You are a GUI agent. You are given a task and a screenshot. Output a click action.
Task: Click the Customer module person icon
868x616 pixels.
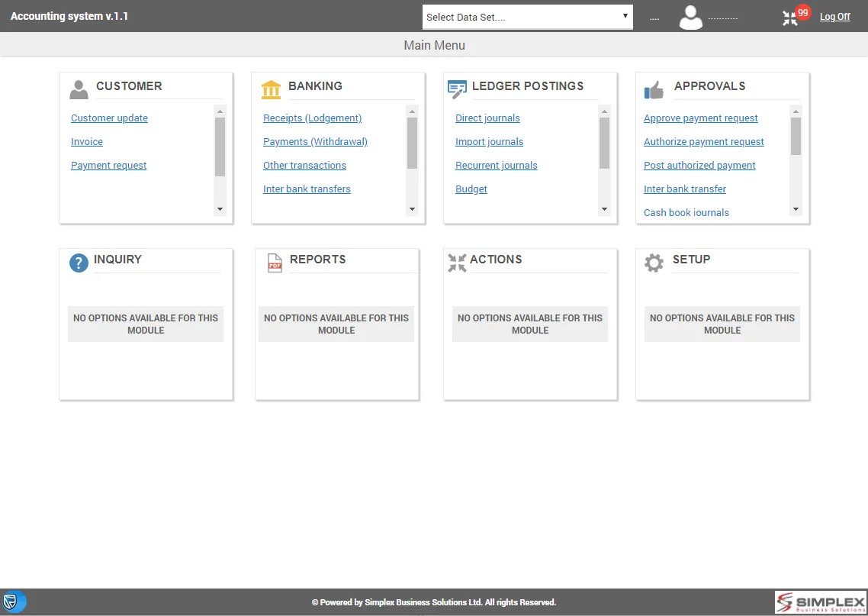(x=79, y=90)
